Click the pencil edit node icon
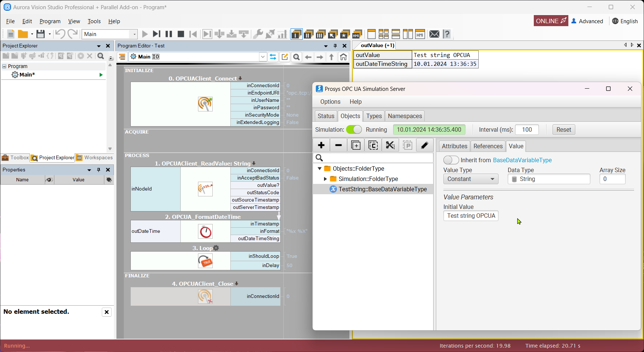This screenshot has width=644, height=352. point(424,145)
